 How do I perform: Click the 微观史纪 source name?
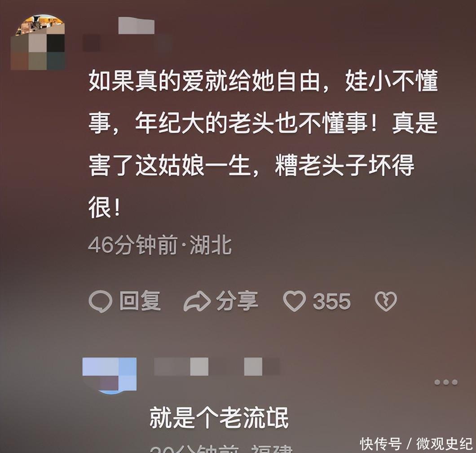[444, 444]
